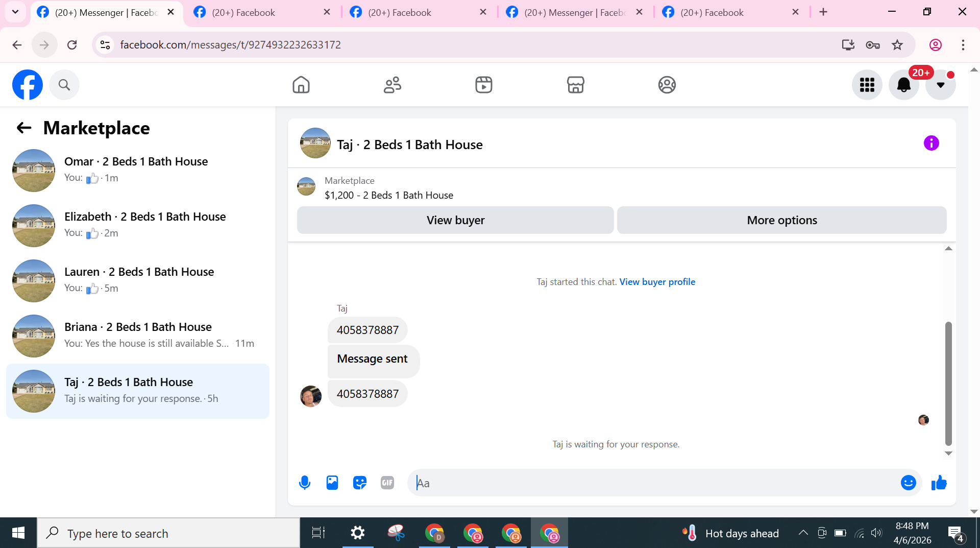
Task: Click the $1,200 listing title in header
Action: point(389,195)
